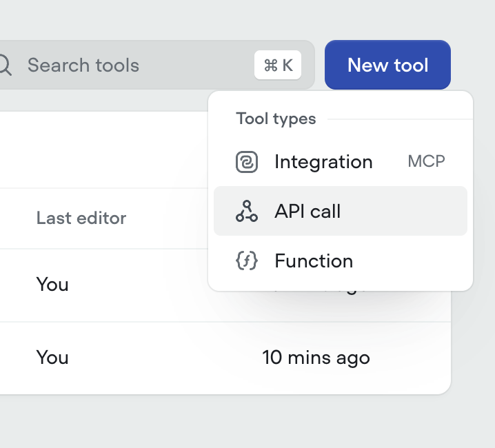Click the ⌘K shortcut badge
495x448 pixels.
pos(278,65)
